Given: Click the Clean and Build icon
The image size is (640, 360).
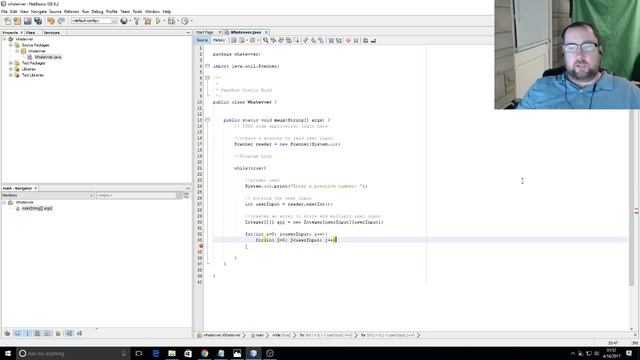Looking at the screenshot, I should tap(147, 21).
